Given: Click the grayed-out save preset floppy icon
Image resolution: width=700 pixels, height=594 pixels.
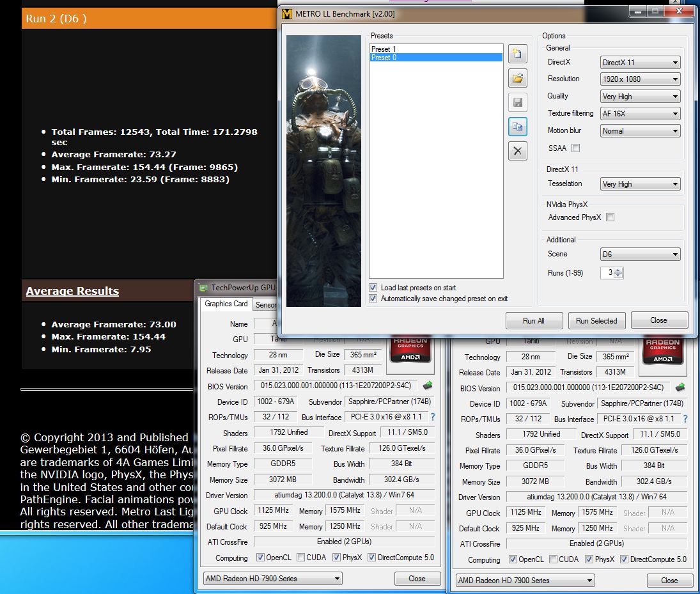Looking at the screenshot, I should point(517,103).
